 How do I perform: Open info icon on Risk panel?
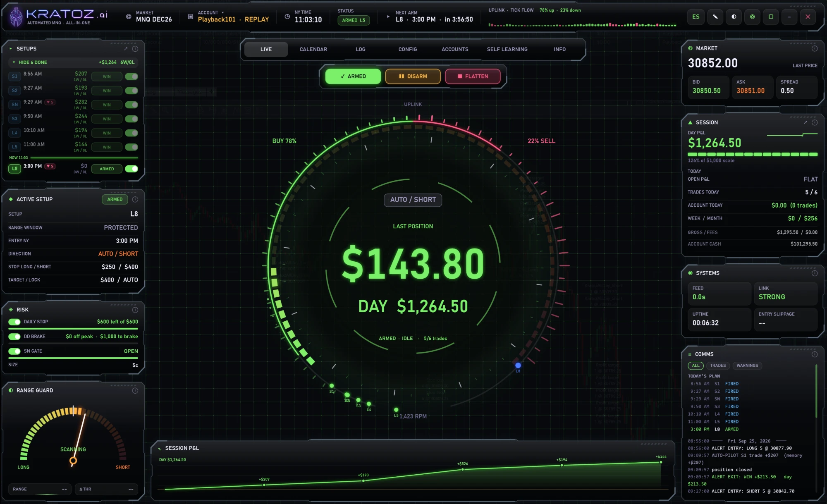[135, 310]
